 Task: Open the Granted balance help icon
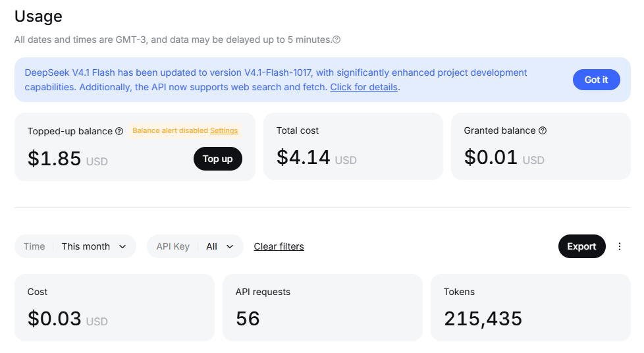click(x=543, y=130)
